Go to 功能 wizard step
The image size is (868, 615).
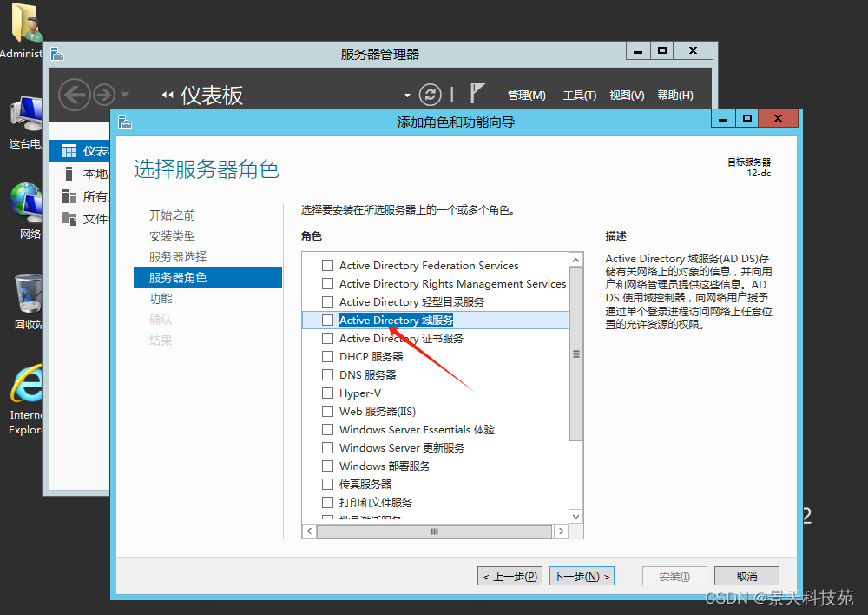click(161, 298)
